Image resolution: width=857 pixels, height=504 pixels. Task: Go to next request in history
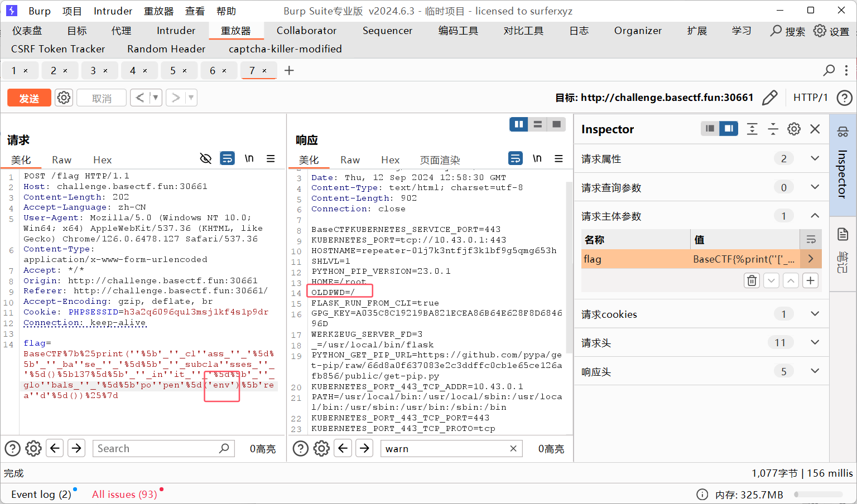pyautogui.click(x=176, y=98)
